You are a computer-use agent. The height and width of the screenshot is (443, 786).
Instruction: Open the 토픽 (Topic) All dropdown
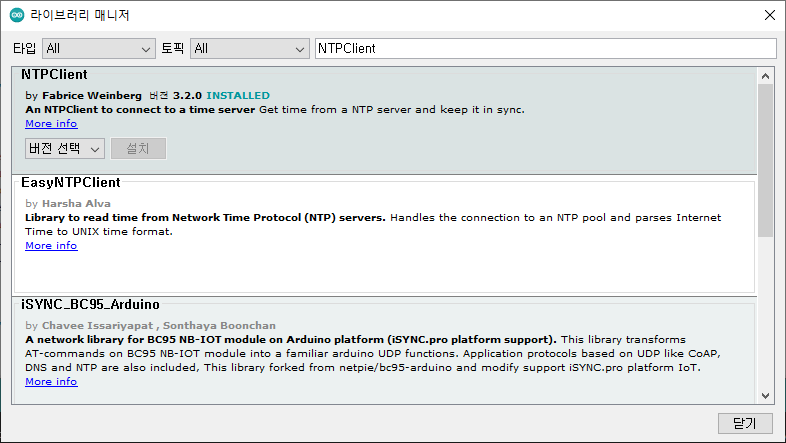250,49
